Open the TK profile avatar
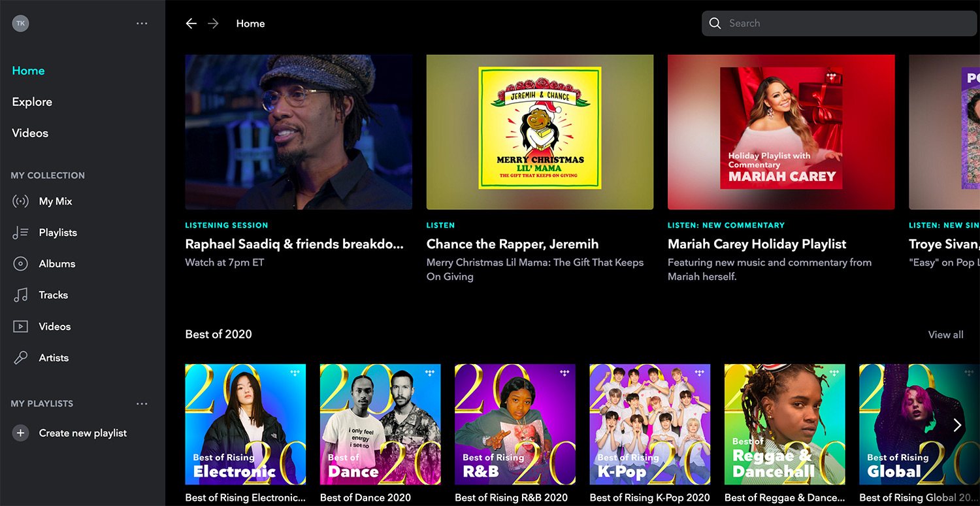 (20, 23)
